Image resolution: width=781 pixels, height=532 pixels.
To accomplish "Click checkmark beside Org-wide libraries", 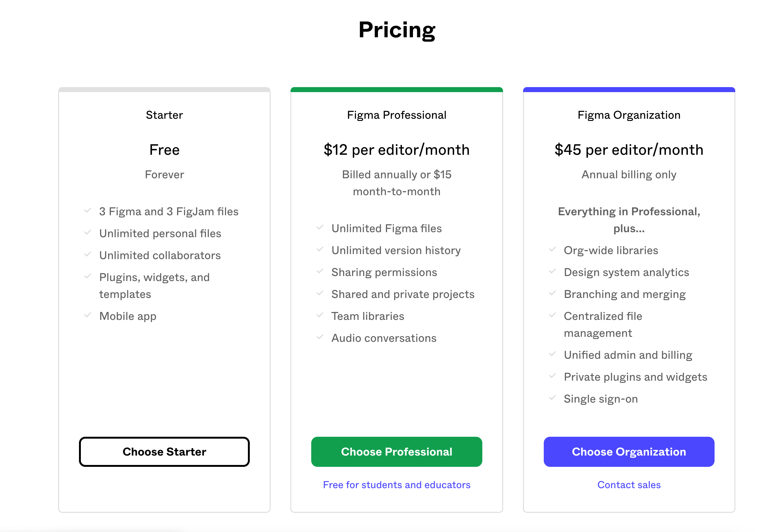I will click(552, 249).
